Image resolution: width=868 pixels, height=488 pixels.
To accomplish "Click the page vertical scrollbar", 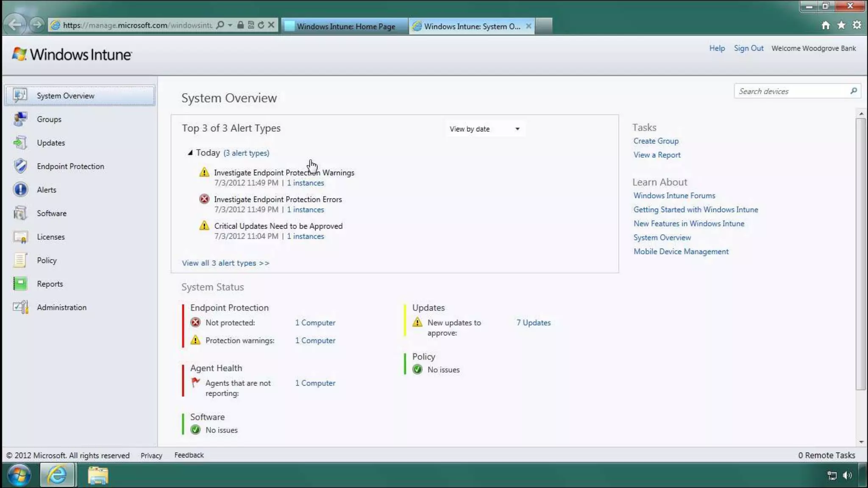I will tap(860, 254).
